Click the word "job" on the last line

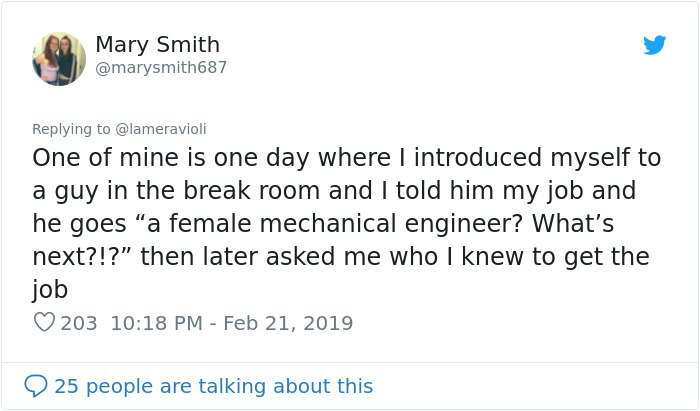[x=50, y=290]
